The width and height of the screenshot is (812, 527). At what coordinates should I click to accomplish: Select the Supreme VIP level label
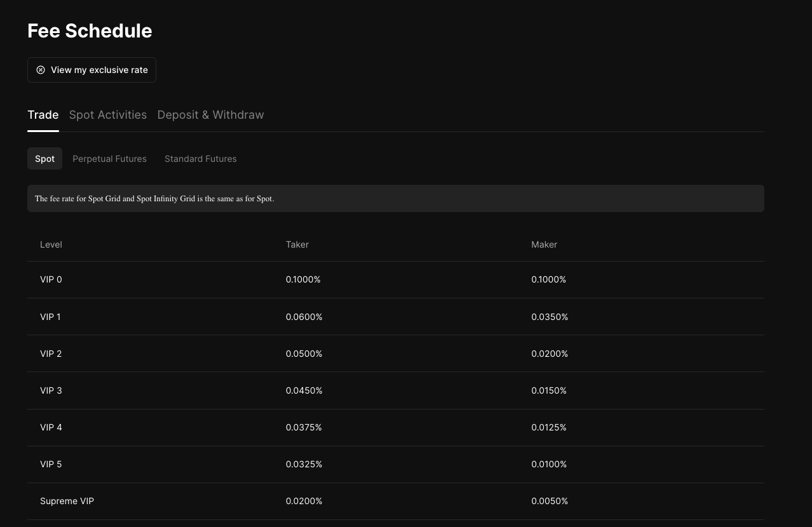[67, 501]
